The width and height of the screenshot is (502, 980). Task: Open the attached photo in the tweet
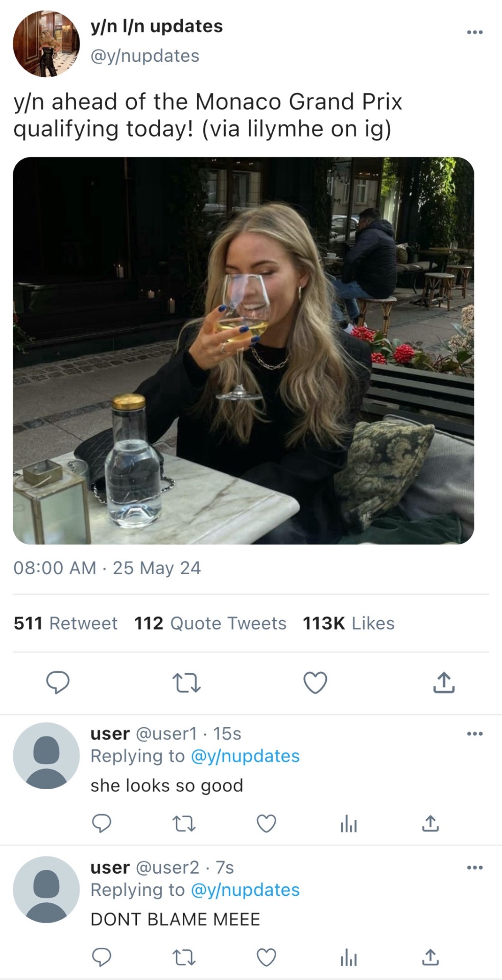(243, 350)
